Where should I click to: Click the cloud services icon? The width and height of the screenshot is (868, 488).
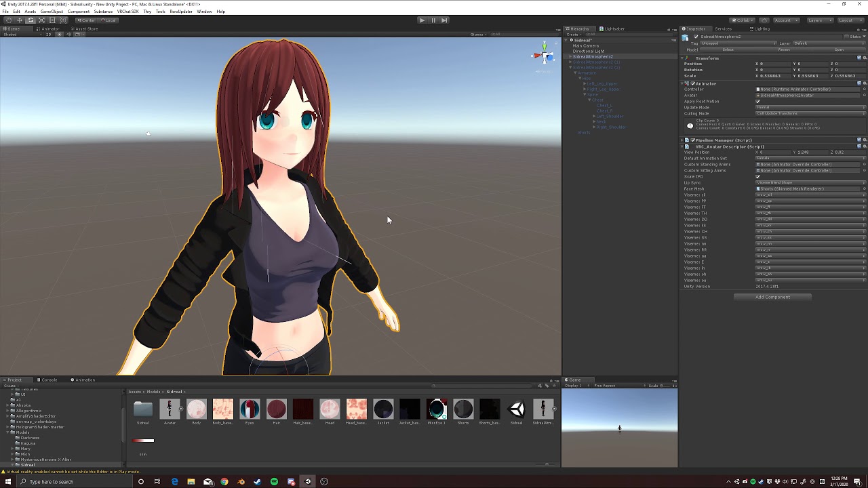[x=764, y=20]
